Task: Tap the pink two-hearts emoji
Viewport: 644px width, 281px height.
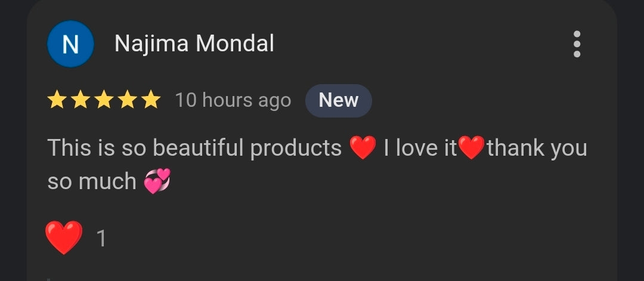Action: tap(157, 181)
